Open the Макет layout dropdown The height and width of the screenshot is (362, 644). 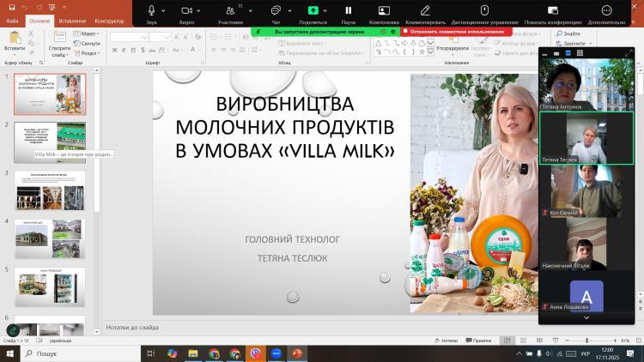tap(87, 33)
